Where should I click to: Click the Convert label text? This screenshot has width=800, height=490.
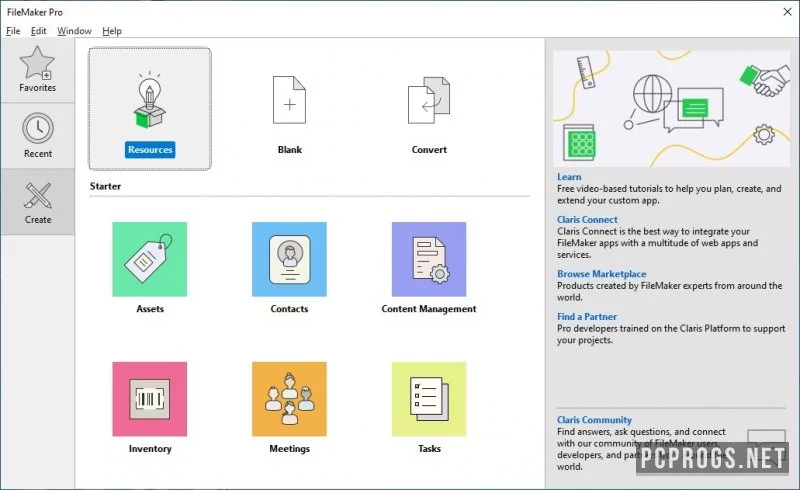pyautogui.click(x=429, y=150)
